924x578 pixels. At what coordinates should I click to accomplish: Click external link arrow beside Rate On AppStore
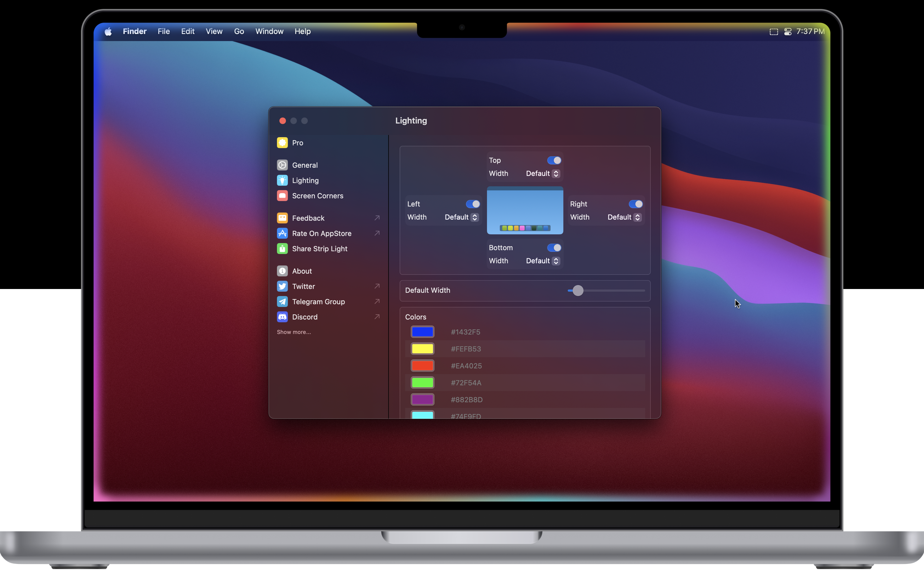(x=377, y=233)
